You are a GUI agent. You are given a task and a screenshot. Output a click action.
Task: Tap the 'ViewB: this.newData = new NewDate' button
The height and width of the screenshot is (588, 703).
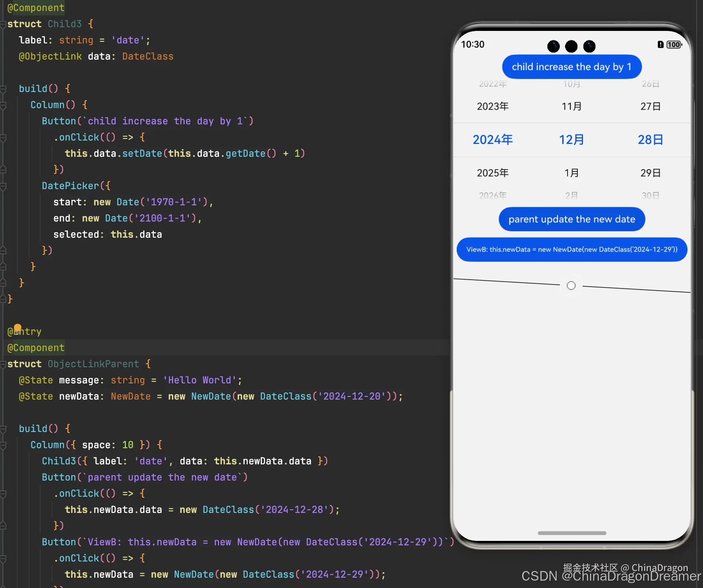(572, 249)
